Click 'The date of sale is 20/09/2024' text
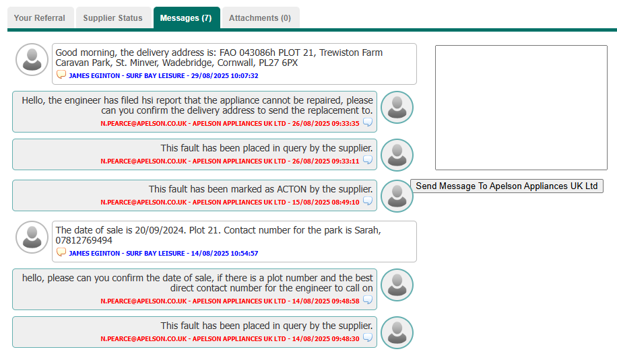617x364 pixels. pos(218,235)
